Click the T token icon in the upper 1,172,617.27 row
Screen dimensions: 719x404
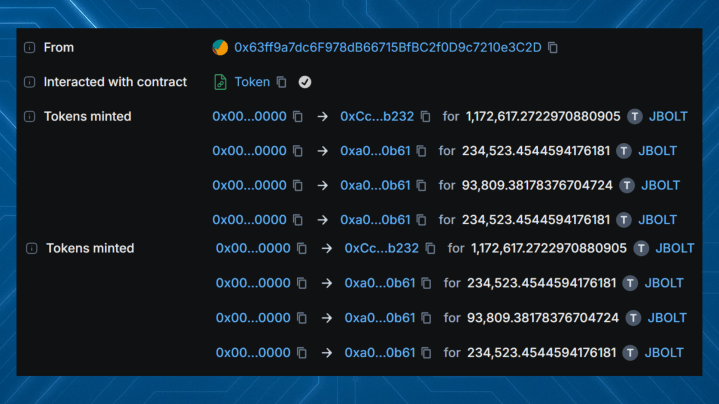pos(635,116)
